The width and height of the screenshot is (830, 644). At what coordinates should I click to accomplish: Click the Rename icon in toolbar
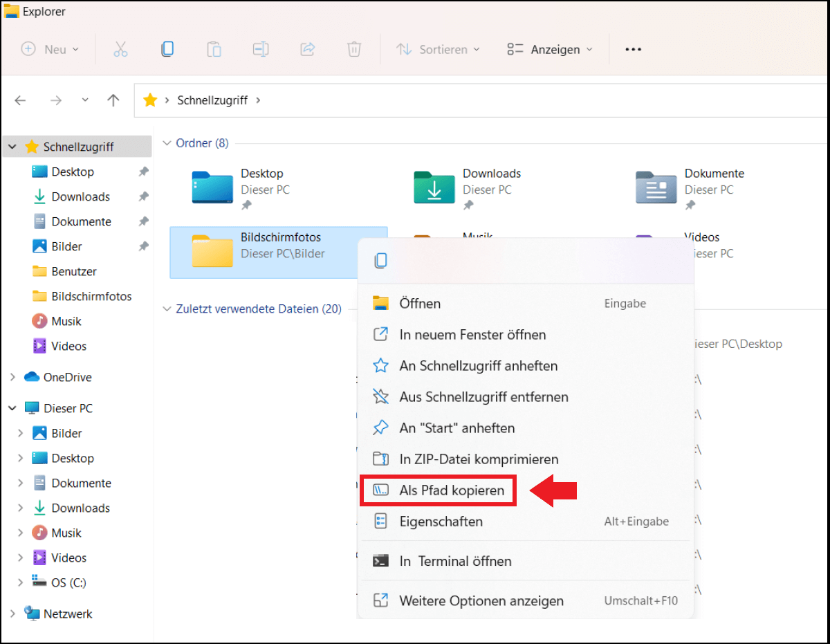coord(260,49)
